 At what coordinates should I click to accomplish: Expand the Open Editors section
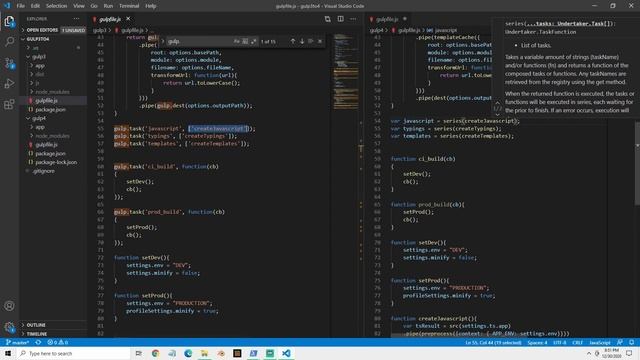[53, 30]
